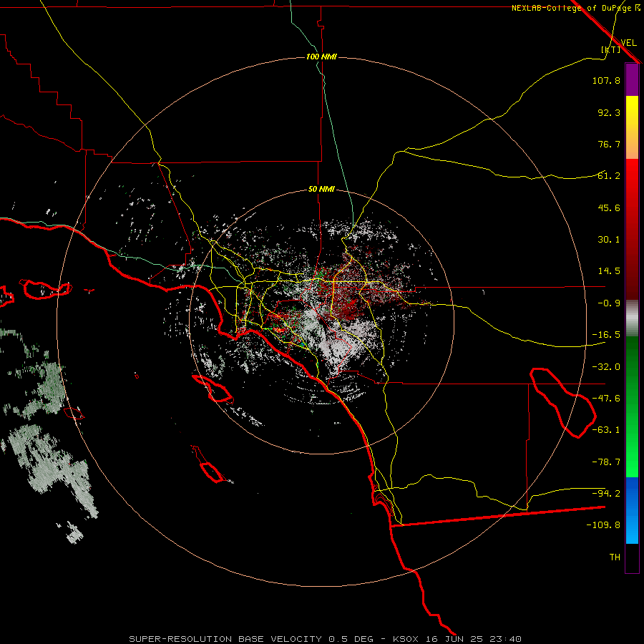644x644 pixels.
Task: Click the -16.5 velocity scale value
Action: coord(606,335)
